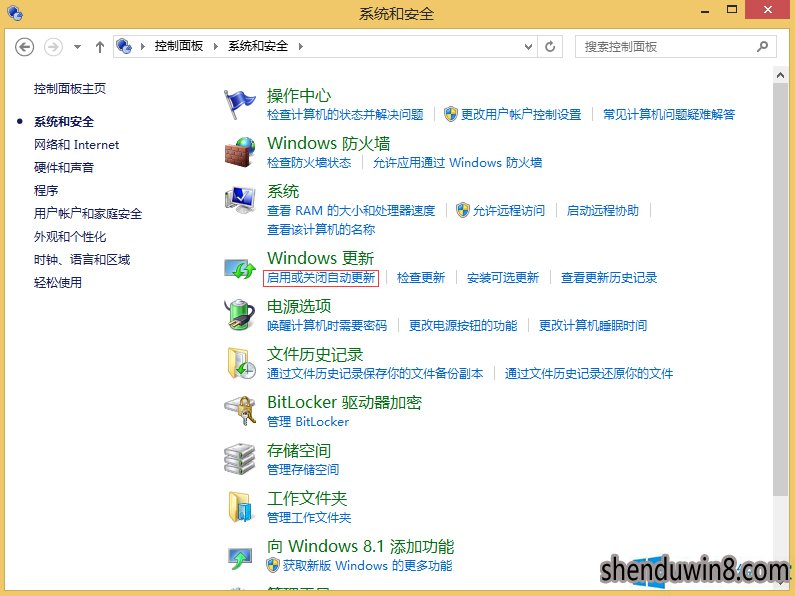Viewport: 795px width, 596px height.
Task: Click the Work Folders icon
Action: click(x=239, y=506)
